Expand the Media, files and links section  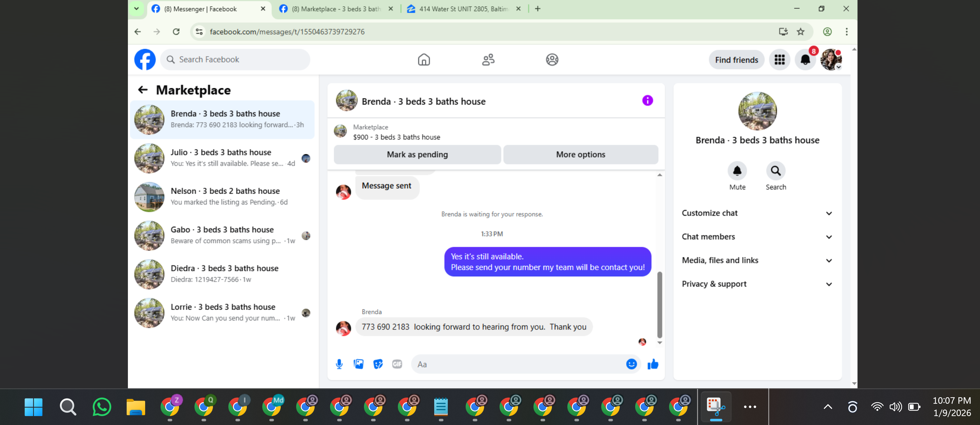757,261
